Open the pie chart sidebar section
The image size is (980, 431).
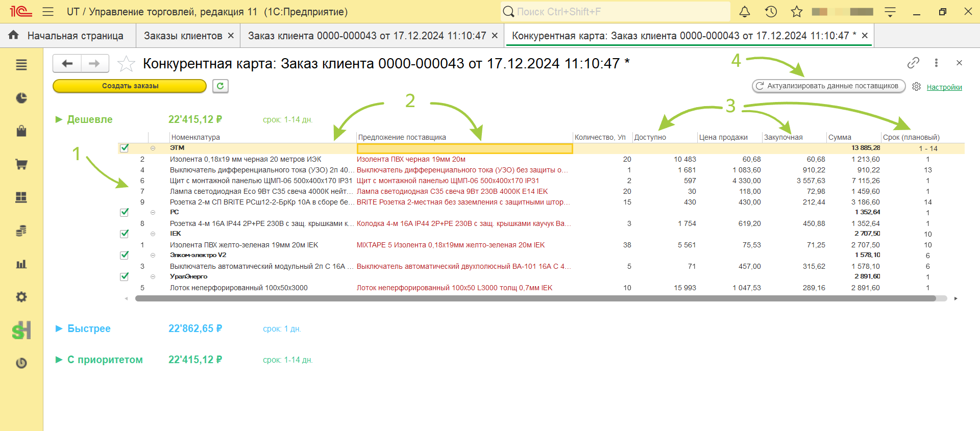click(21, 98)
